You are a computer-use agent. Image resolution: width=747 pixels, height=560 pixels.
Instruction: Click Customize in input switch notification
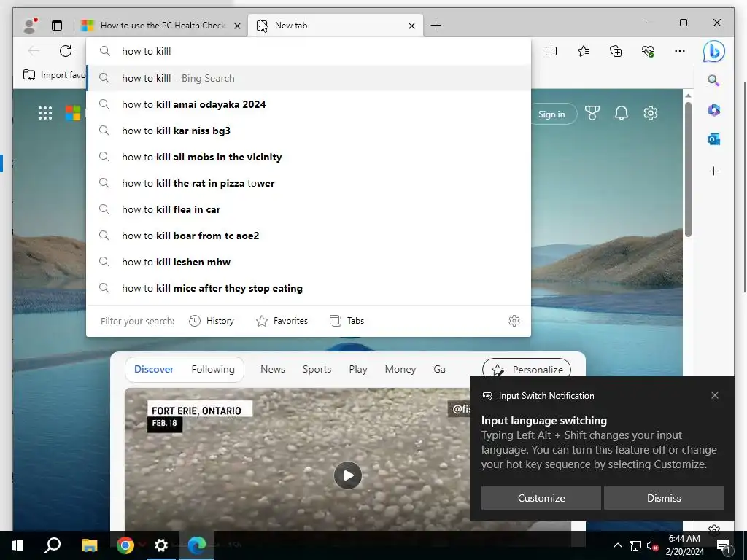point(541,498)
